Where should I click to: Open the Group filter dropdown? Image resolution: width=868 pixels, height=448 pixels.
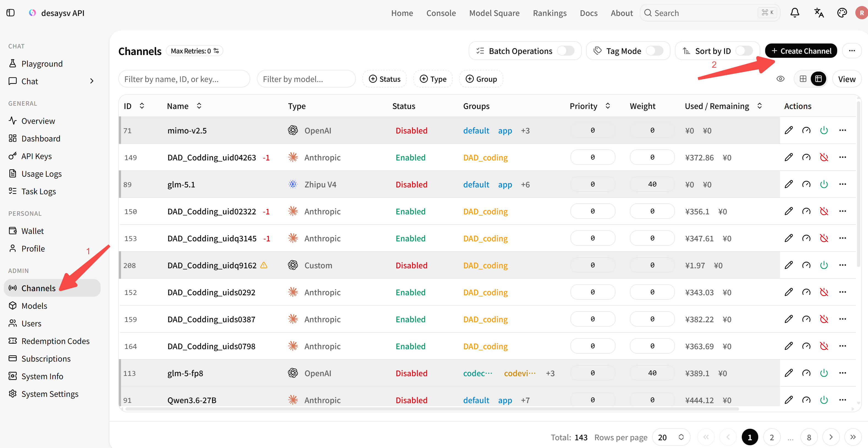pyautogui.click(x=481, y=79)
